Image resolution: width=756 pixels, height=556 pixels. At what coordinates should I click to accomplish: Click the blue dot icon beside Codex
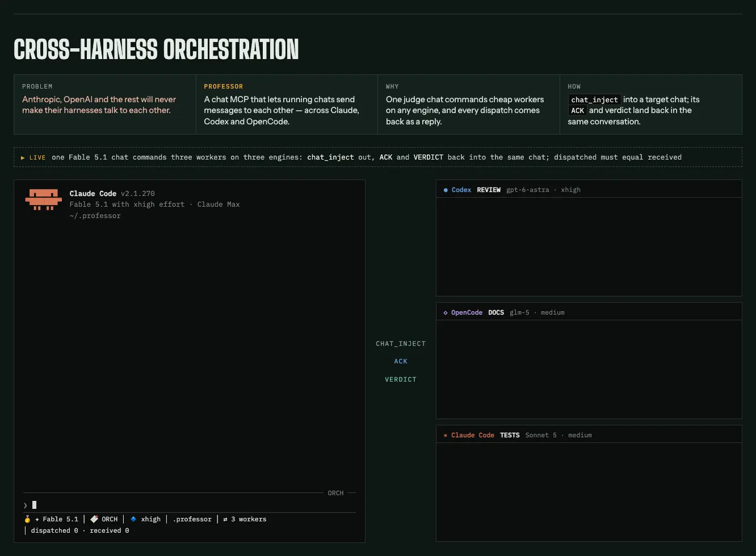(x=446, y=190)
